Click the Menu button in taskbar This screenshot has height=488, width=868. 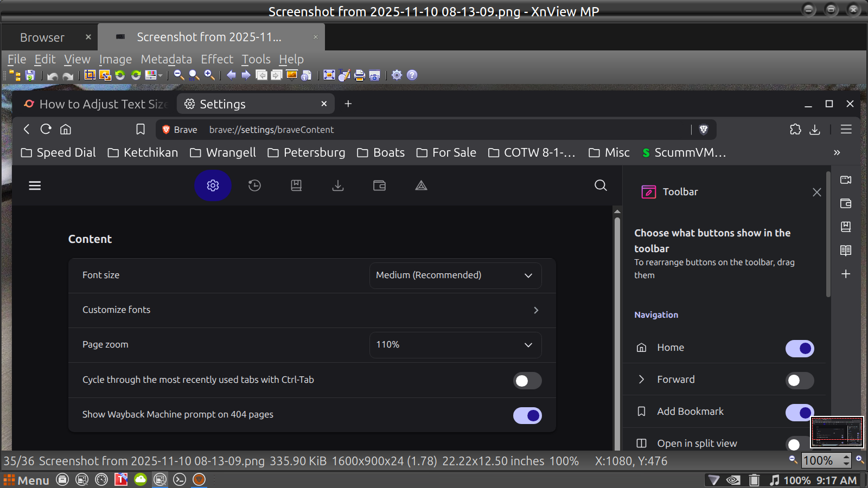(x=26, y=480)
